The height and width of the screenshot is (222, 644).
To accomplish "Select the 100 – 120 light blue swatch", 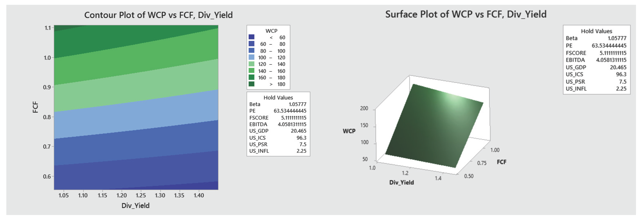I will click(x=252, y=57).
